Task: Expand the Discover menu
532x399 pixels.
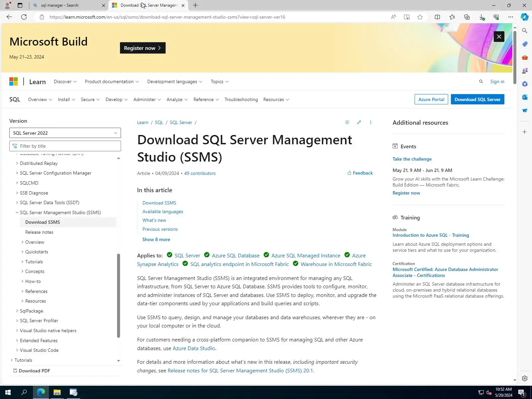Action: pos(65,81)
